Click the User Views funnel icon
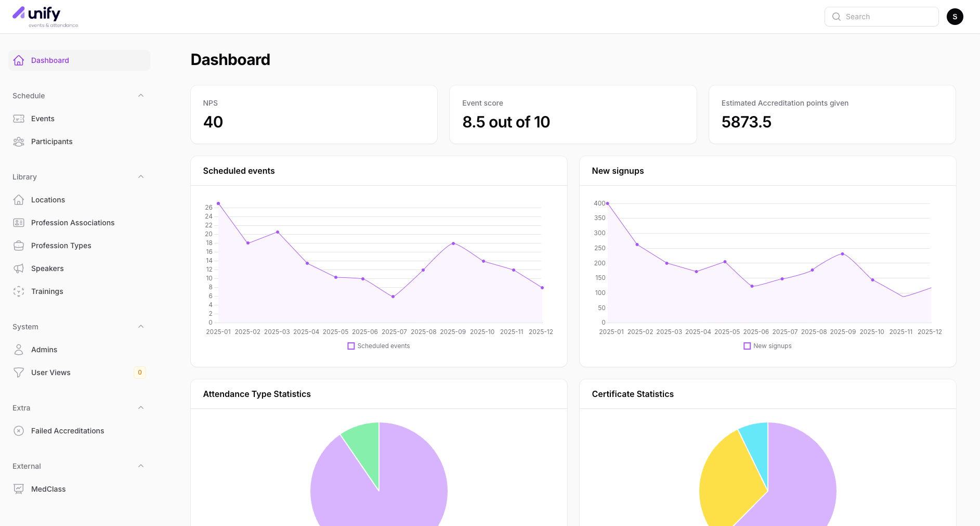The width and height of the screenshot is (980, 526). 19,373
